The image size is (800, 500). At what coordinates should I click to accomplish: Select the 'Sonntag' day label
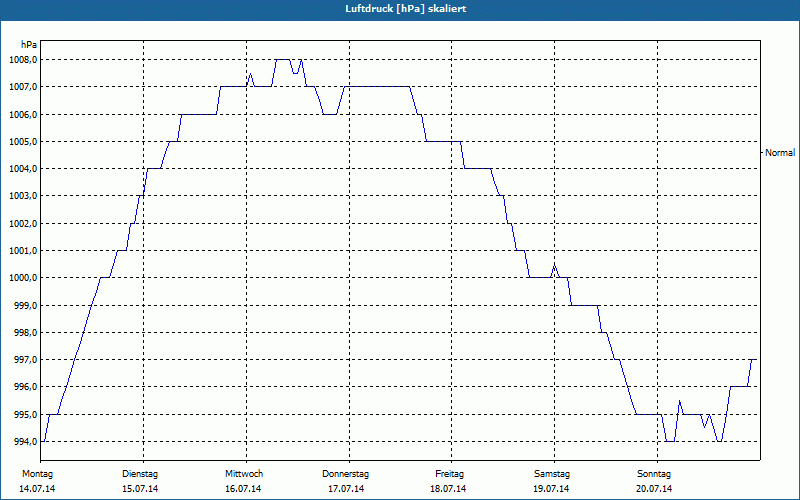(654, 474)
